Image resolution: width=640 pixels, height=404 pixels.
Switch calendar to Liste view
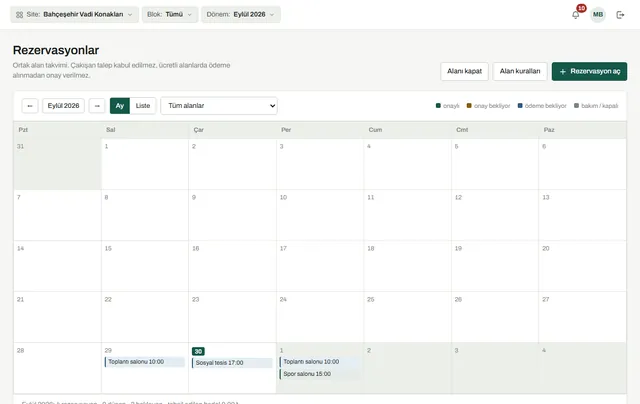click(x=143, y=106)
